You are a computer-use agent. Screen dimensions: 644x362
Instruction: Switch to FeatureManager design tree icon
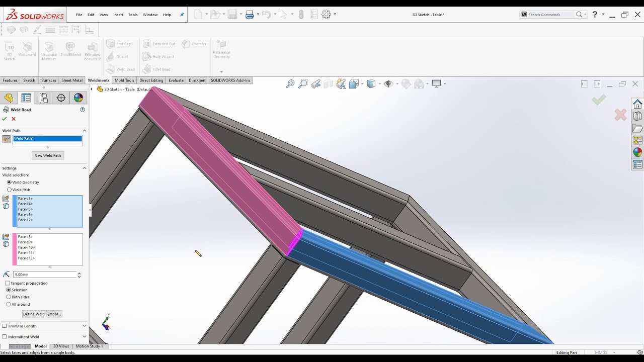point(9,98)
